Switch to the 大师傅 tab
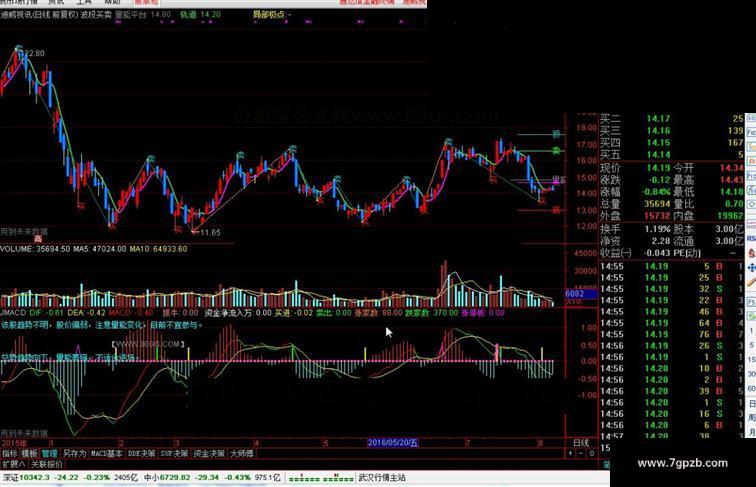This screenshot has width=756, height=487. coord(242,454)
